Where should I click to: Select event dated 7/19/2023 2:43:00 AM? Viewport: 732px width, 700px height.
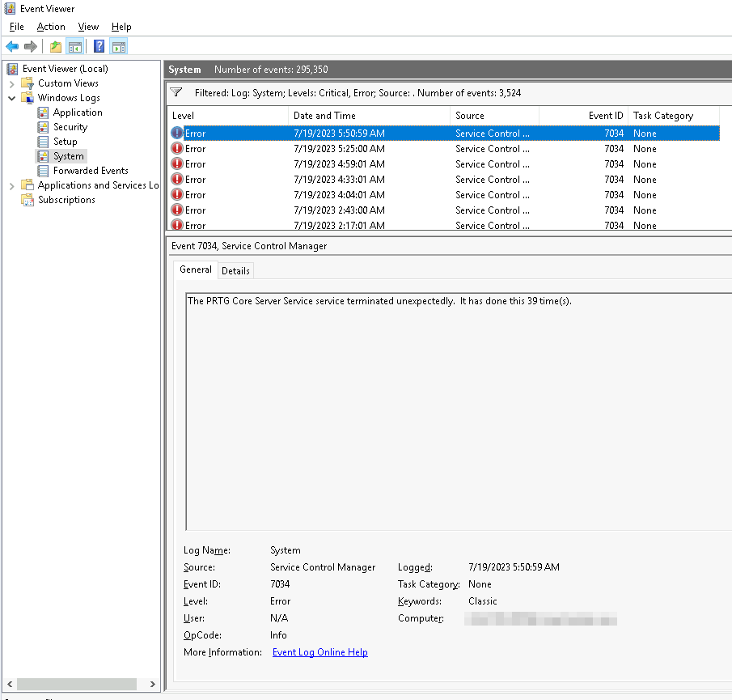(443, 210)
